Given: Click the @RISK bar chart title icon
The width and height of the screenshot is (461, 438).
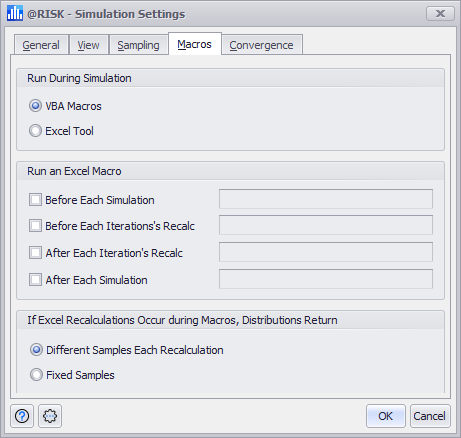Looking at the screenshot, I should click(15, 13).
